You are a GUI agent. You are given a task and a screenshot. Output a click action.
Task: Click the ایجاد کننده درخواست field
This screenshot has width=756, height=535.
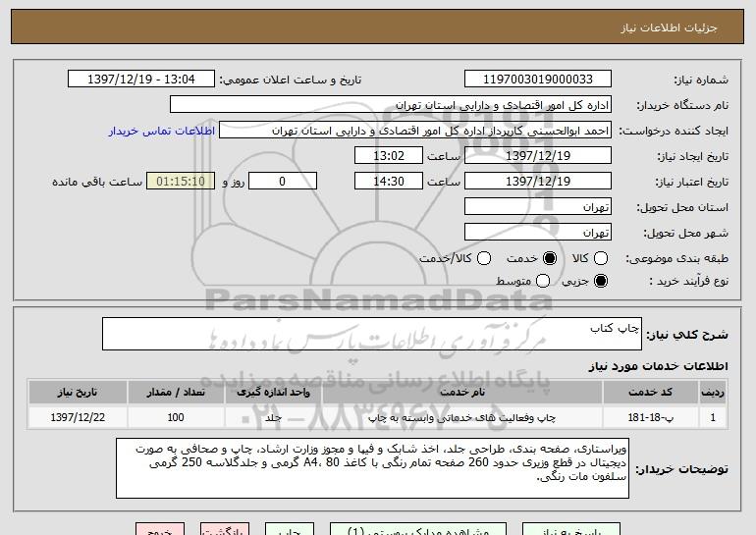tap(415, 131)
